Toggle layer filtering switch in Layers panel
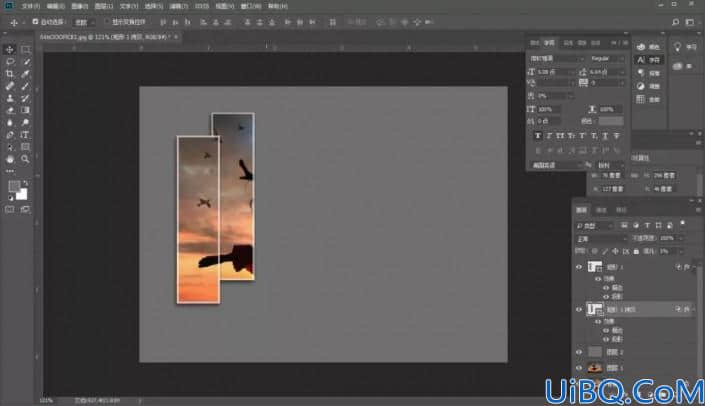705x406 pixels. tap(683, 223)
